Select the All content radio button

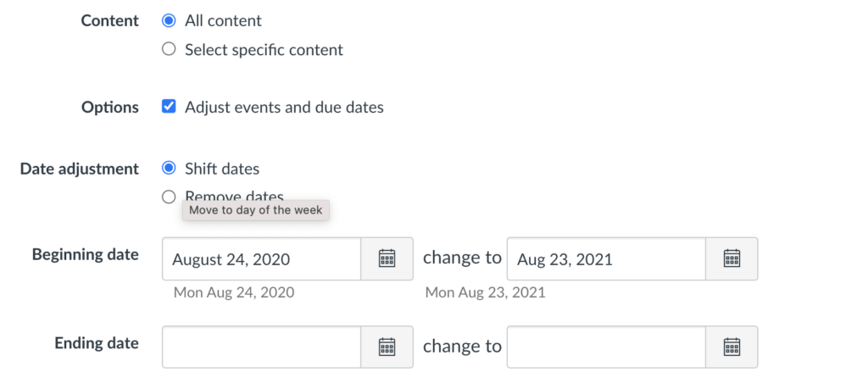point(169,20)
